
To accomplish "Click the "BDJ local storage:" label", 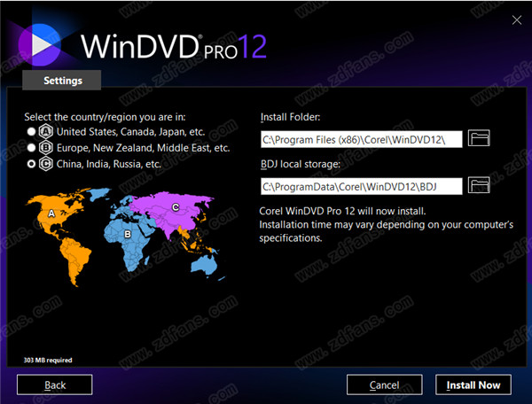I will (x=301, y=164).
